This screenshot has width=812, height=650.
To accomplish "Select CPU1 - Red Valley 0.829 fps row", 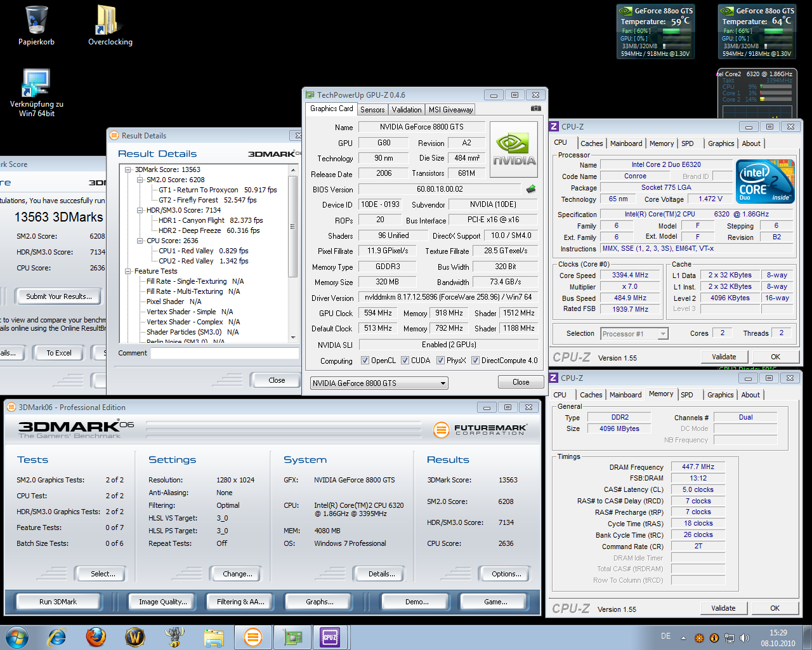I will [x=203, y=251].
